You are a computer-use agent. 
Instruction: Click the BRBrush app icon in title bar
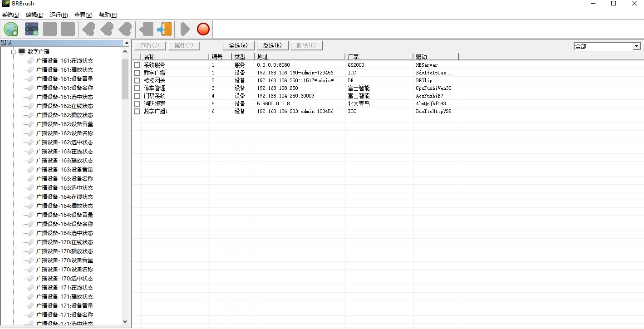tap(5, 3)
